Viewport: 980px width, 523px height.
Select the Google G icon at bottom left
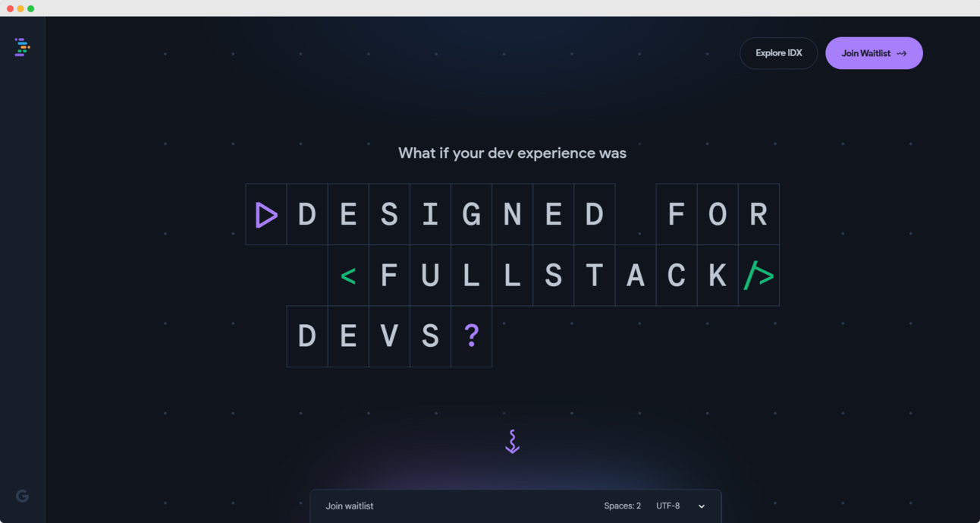point(22,496)
